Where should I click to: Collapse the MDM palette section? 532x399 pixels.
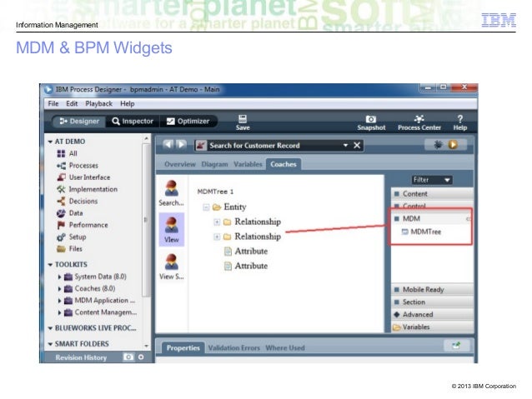431,218
